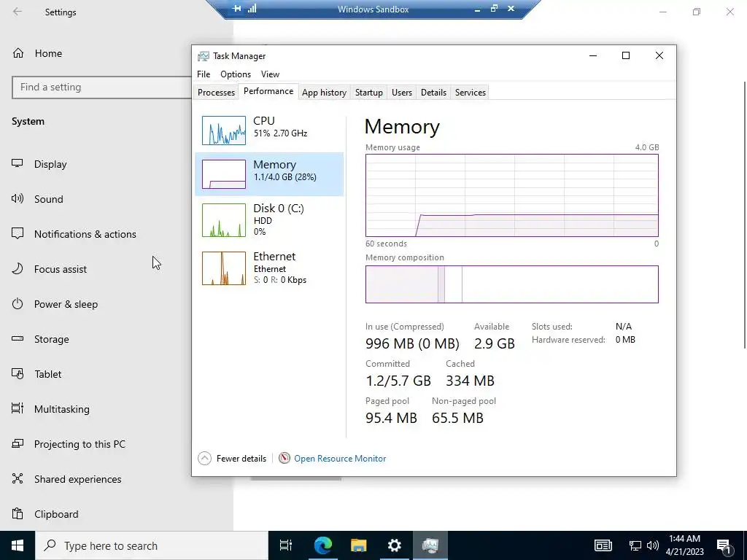
Task: Click the horizontal scrollbar below Task Manager
Action: (x=296, y=478)
